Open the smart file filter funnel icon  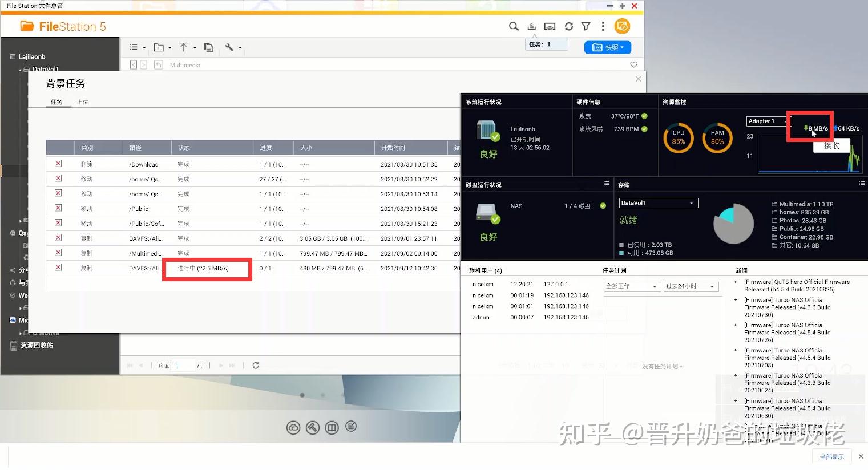pyautogui.click(x=586, y=26)
